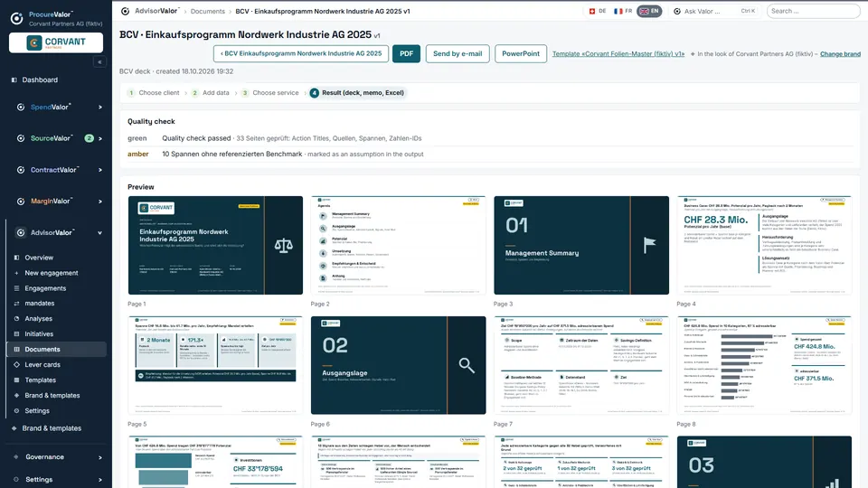The width and height of the screenshot is (868, 488).
Task: Open the Engagements list icon
Action: pyautogui.click(x=16, y=288)
